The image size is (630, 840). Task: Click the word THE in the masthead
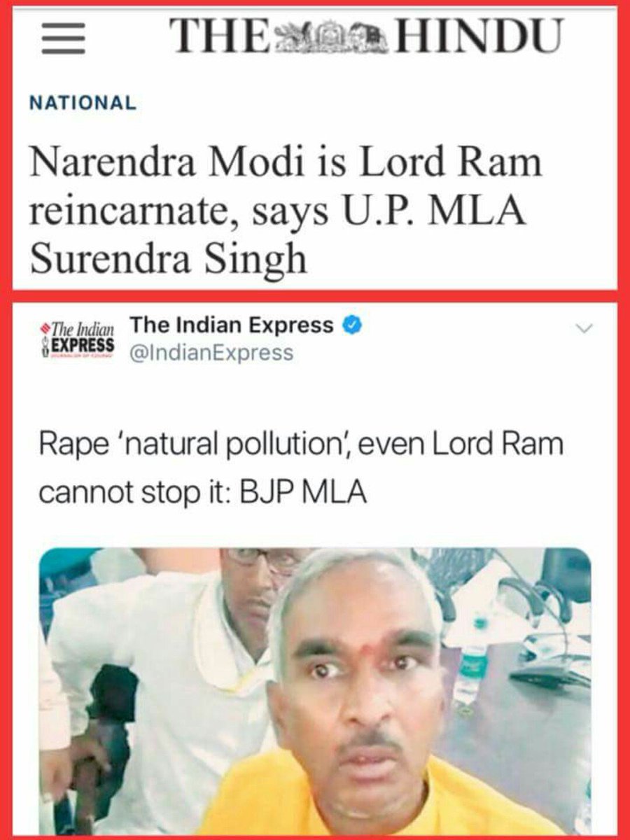(218, 36)
